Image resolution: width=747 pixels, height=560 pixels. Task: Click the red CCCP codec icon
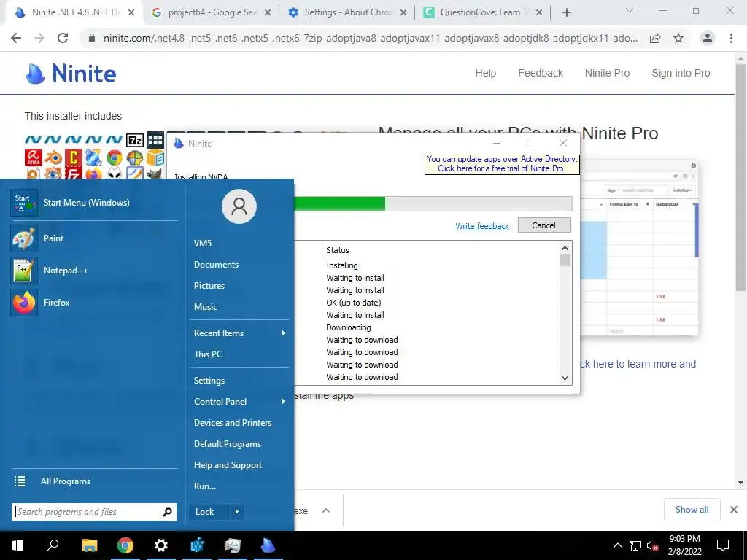coord(74,157)
